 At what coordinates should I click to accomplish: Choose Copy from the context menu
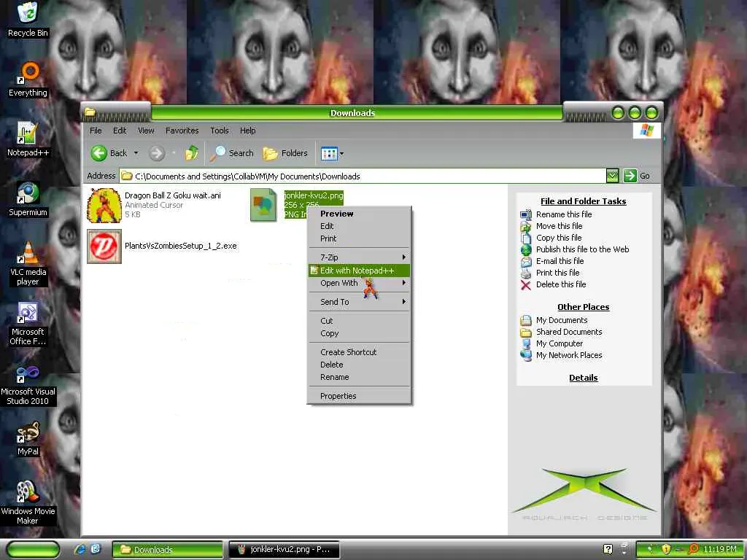tap(359, 333)
